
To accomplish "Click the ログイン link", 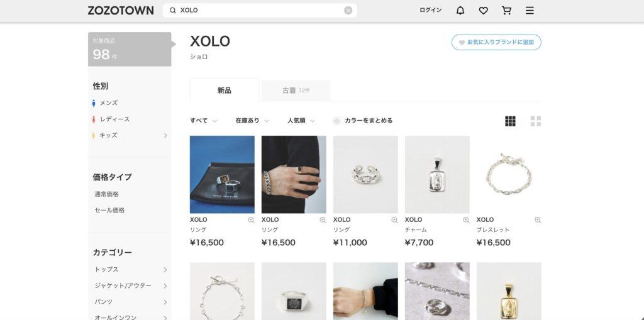I will click(x=430, y=10).
